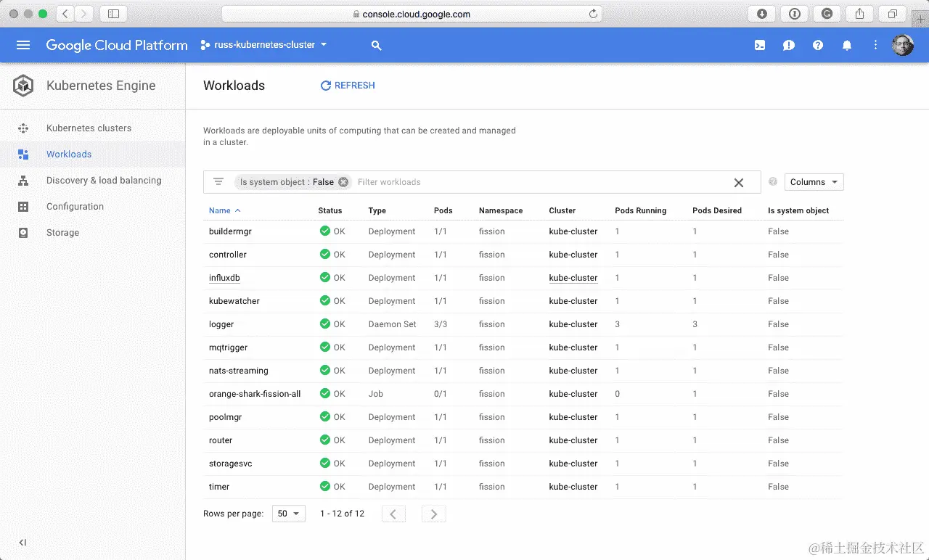Open the poolmgr workload
The image size is (929, 560).
(x=226, y=417)
